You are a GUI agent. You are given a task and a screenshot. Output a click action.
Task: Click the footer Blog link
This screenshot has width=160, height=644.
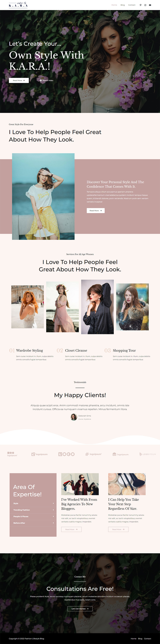pos(140,639)
